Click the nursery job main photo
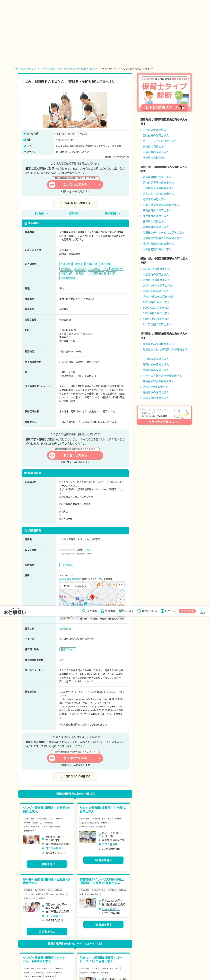This screenshot has width=210, height=980. tap(75, 110)
